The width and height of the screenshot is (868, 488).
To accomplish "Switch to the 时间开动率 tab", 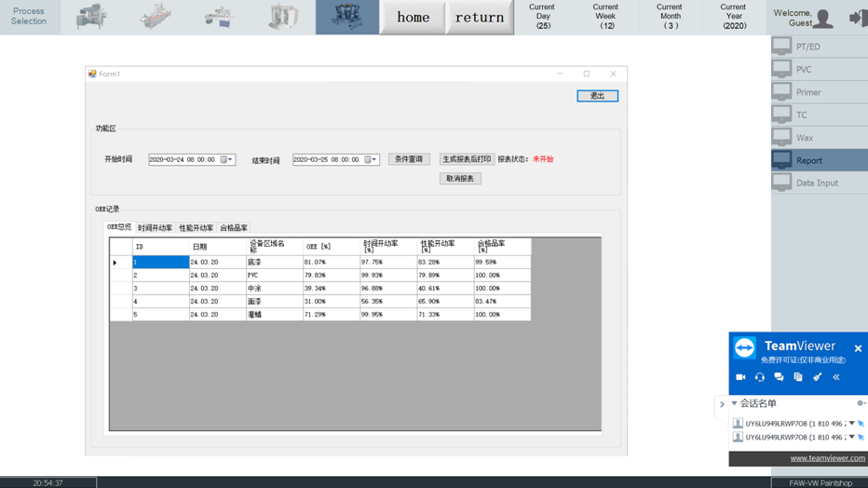I will coord(155,228).
